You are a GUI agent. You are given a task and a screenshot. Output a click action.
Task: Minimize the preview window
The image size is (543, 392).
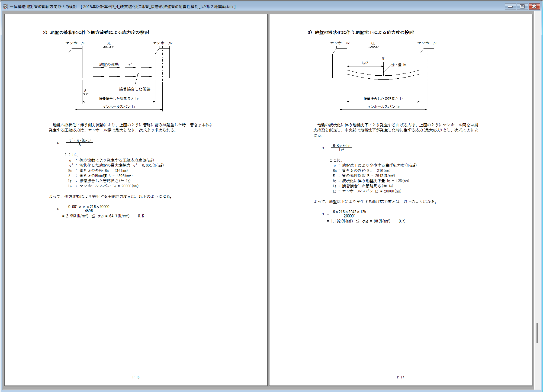click(510, 7)
